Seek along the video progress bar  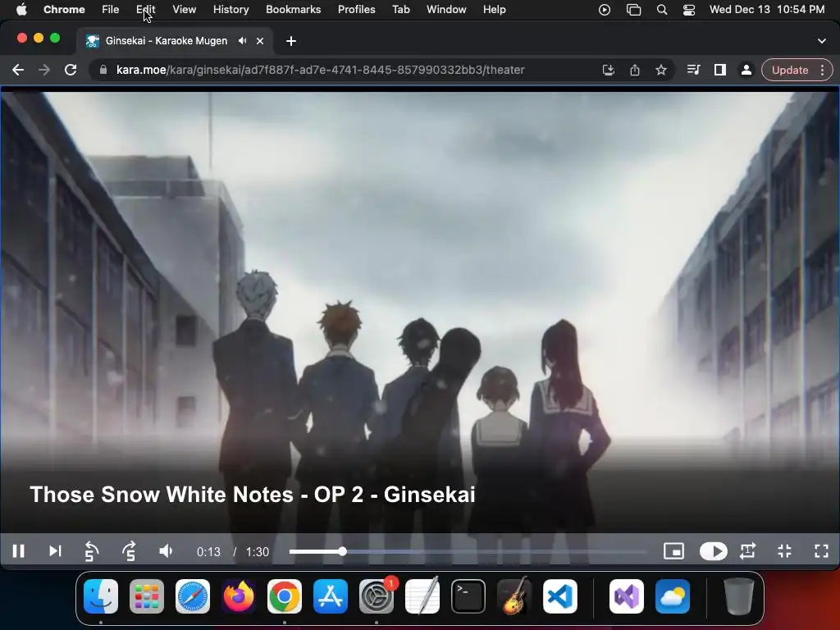point(468,551)
